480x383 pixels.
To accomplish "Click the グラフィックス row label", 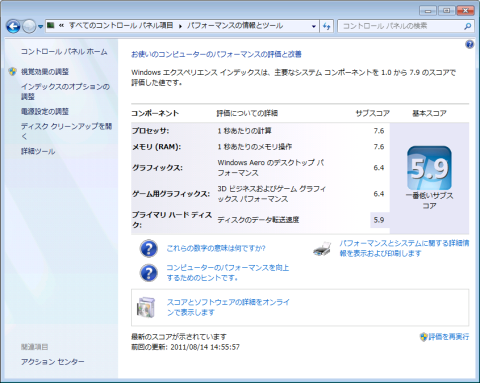I will click(157, 168).
